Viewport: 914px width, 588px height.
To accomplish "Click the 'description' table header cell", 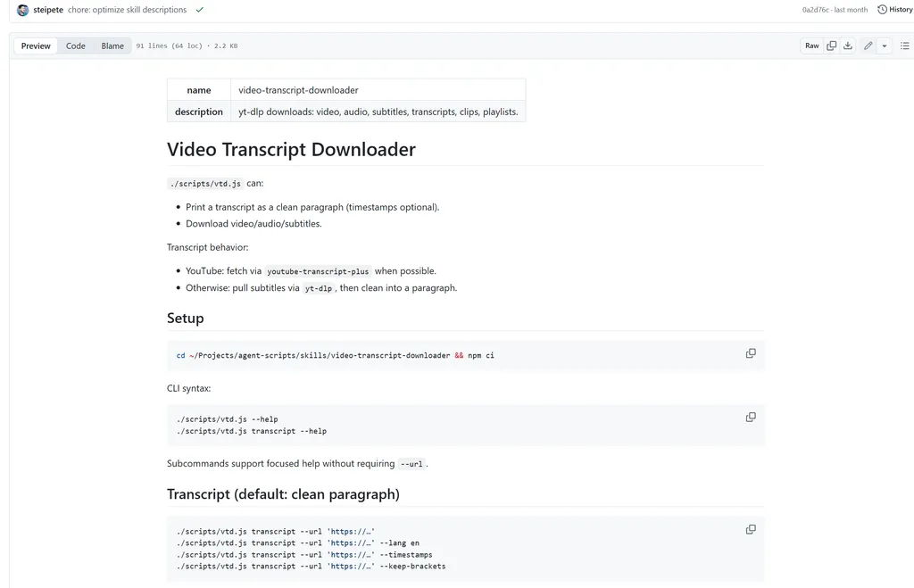I will (x=199, y=112).
